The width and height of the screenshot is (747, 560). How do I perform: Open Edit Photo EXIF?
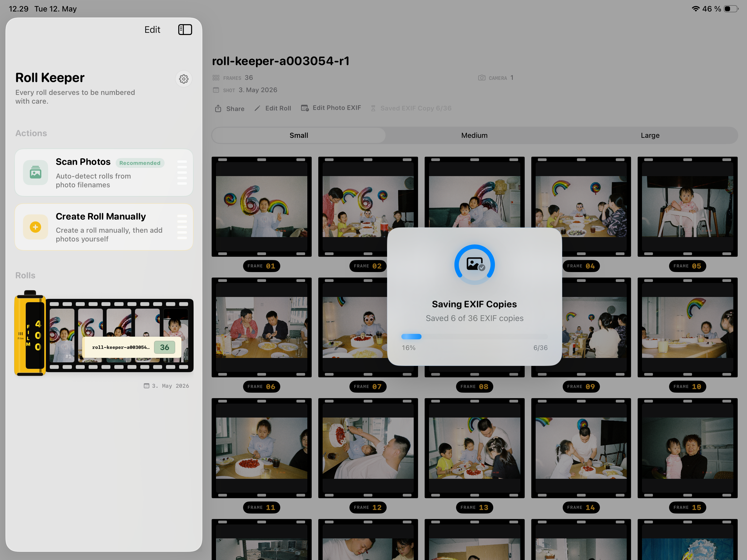click(x=331, y=108)
